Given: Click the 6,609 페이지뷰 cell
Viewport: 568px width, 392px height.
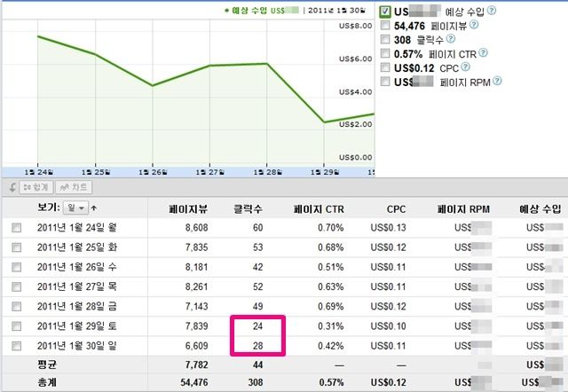Looking at the screenshot, I should pos(196,346).
